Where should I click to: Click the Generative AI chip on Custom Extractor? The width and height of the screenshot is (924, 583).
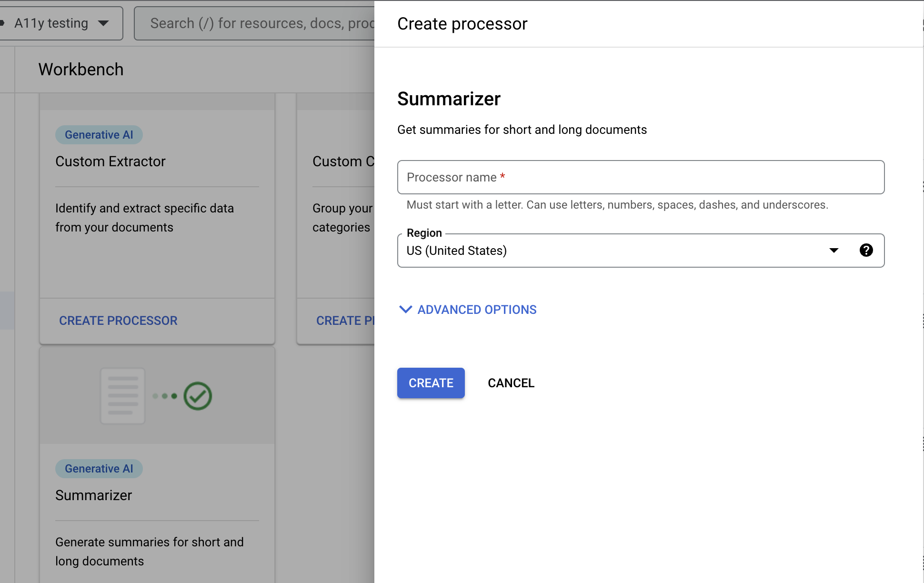pos(99,134)
